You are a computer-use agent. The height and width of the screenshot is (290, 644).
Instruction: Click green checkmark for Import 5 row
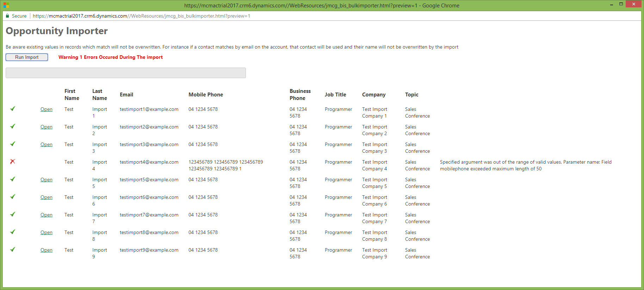click(x=13, y=179)
